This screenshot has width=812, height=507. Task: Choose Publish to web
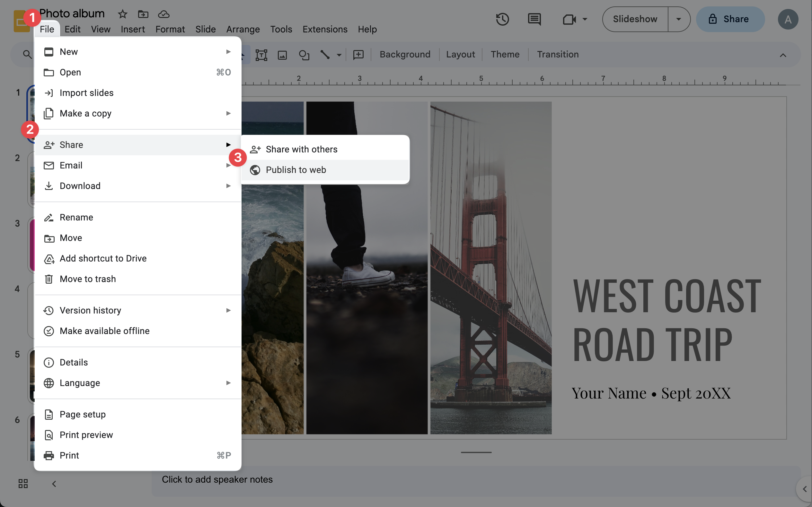296,170
